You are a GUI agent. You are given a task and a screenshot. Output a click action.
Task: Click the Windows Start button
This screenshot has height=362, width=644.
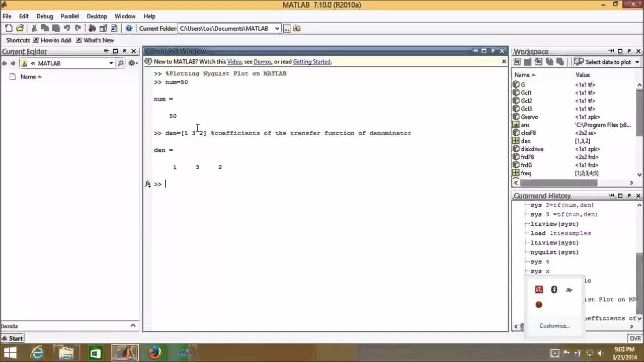pyautogui.click(x=10, y=353)
